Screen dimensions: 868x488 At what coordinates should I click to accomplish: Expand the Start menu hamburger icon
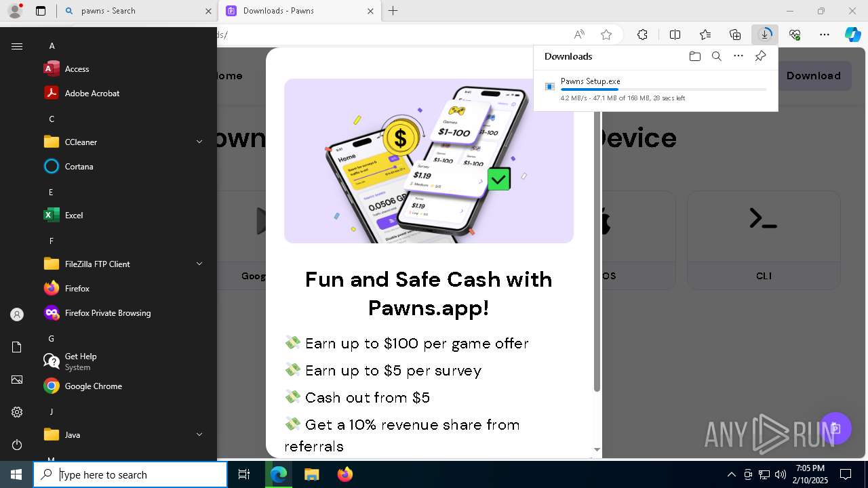click(17, 46)
